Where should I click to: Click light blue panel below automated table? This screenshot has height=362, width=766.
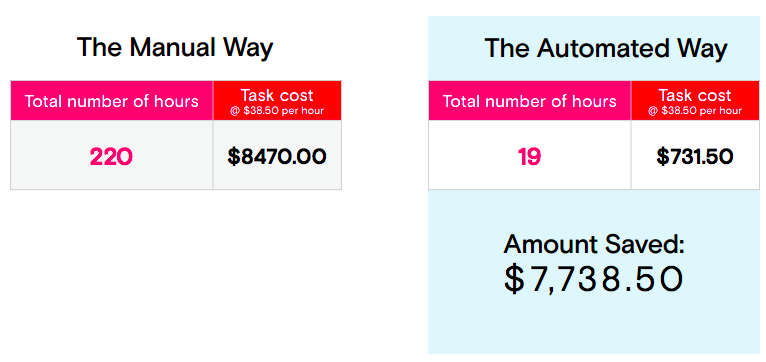click(594, 322)
